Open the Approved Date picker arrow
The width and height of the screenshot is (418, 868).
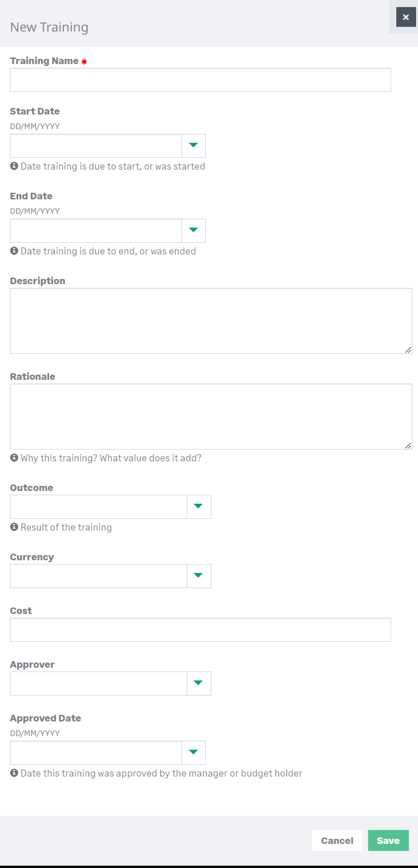click(193, 753)
